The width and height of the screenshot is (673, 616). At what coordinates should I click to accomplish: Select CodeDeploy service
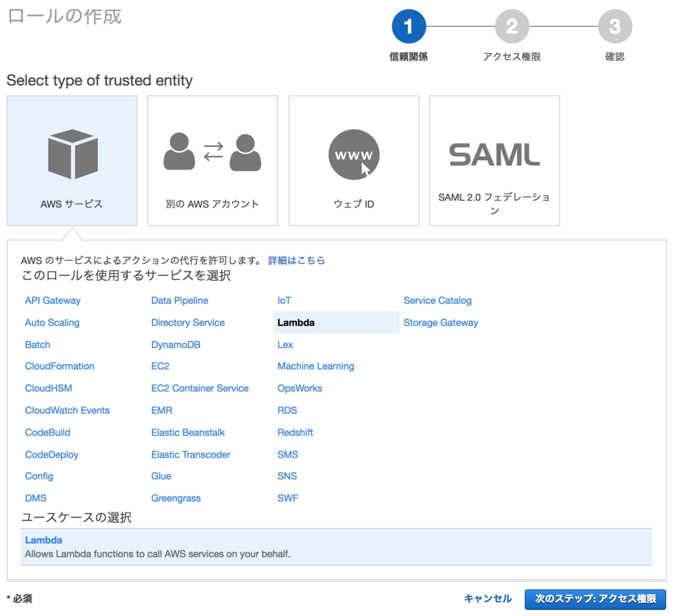pos(52,454)
